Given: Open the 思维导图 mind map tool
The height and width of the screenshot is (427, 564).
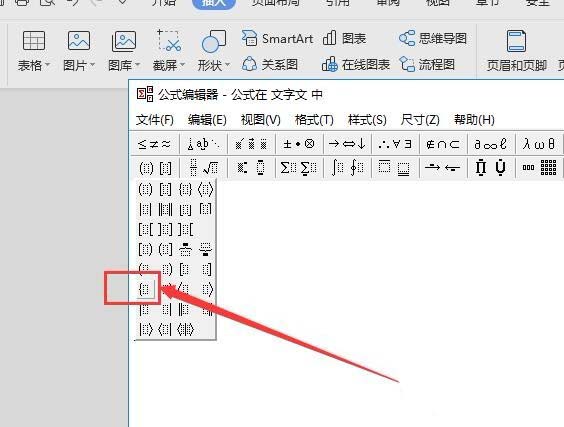Looking at the screenshot, I should point(433,38).
